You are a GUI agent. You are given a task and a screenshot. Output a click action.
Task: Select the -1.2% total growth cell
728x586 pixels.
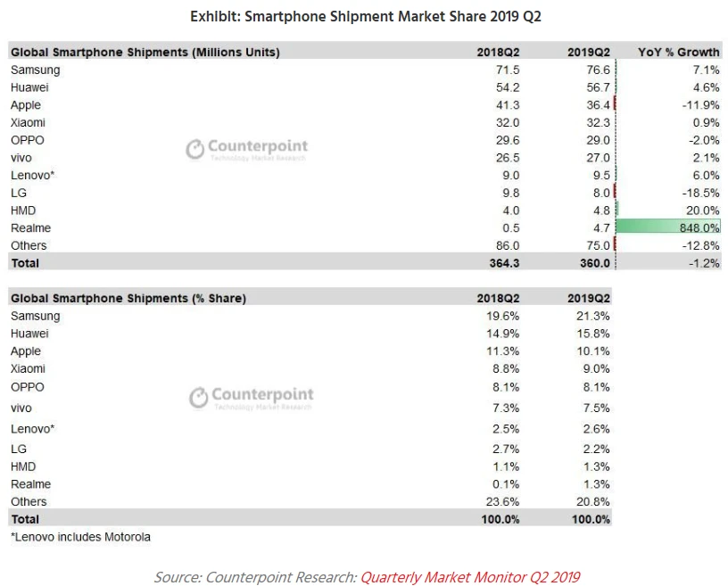702,263
